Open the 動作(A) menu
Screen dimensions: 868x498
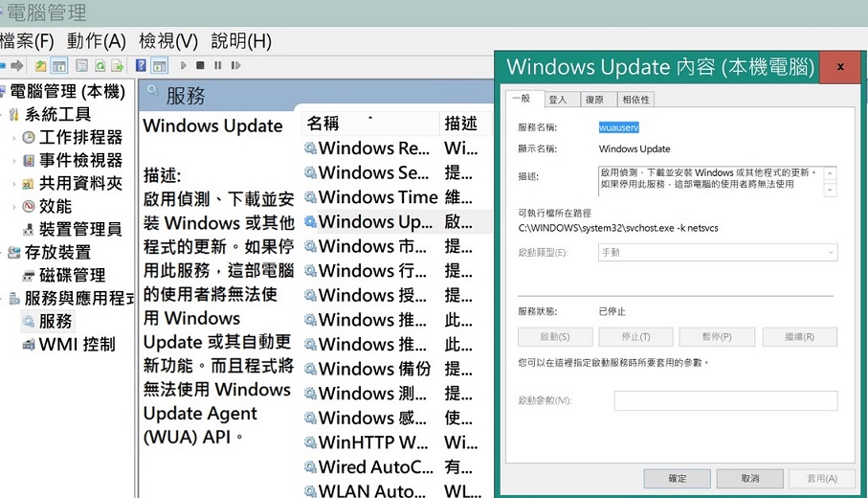click(97, 41)
